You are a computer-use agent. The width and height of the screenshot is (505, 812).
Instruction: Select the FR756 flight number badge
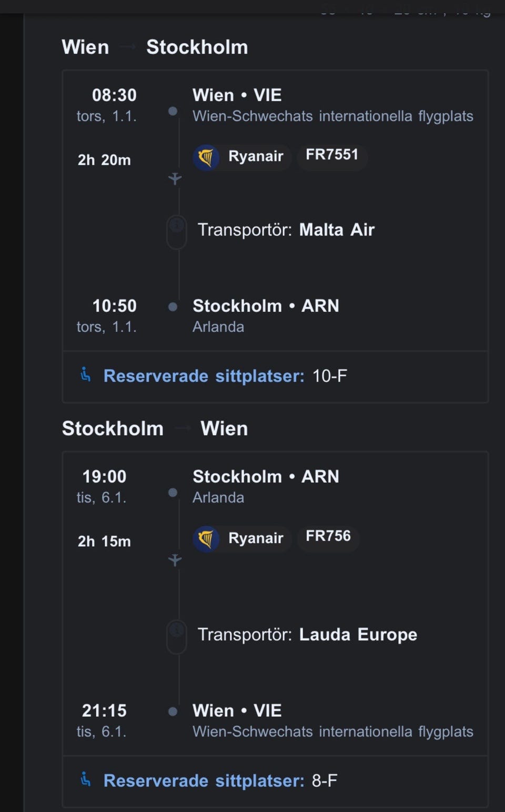click(x=328, y=537)
